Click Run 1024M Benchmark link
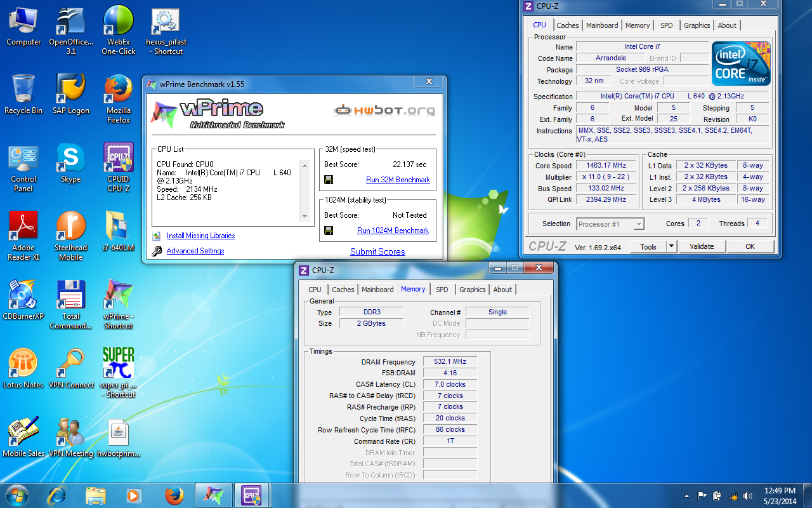This screenshot has height=508, width=812. click(x=393, y=231)
